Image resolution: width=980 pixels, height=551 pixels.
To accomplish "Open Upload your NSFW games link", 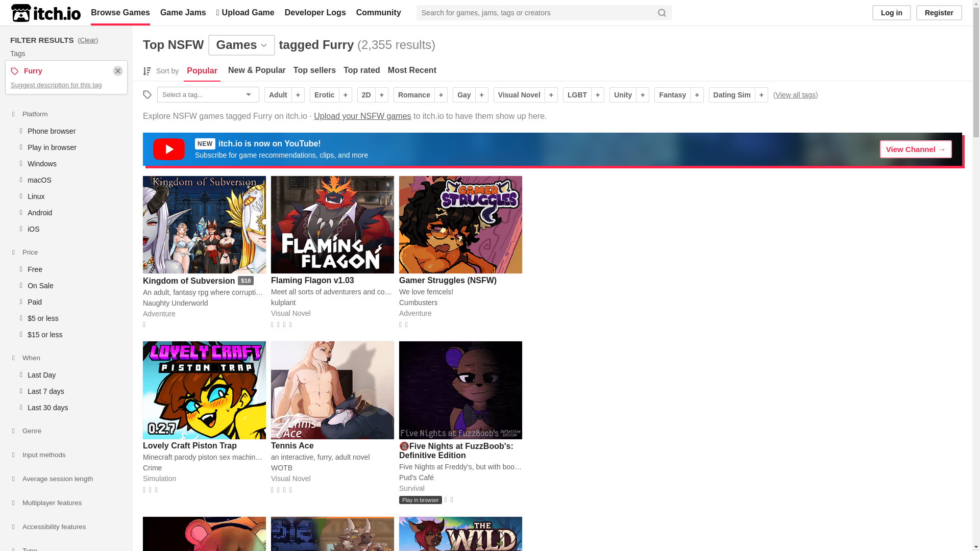I will (362, 116).
